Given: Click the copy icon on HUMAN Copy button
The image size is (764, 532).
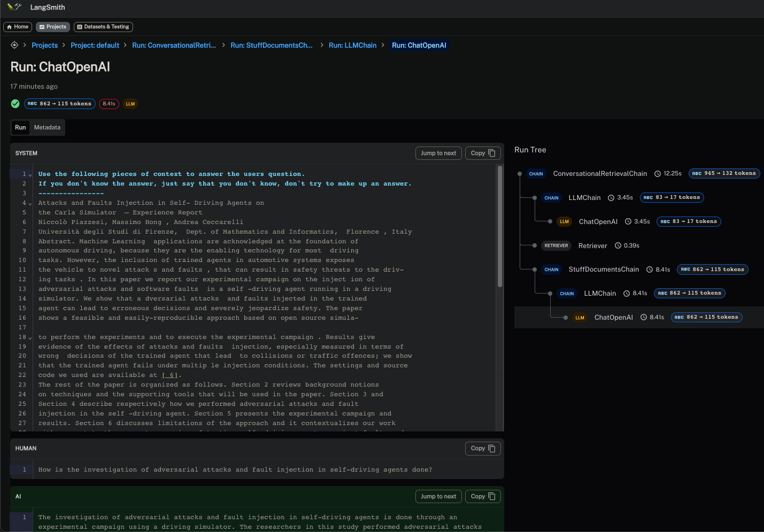Looking at the screenshot, I should coord(492,448).
